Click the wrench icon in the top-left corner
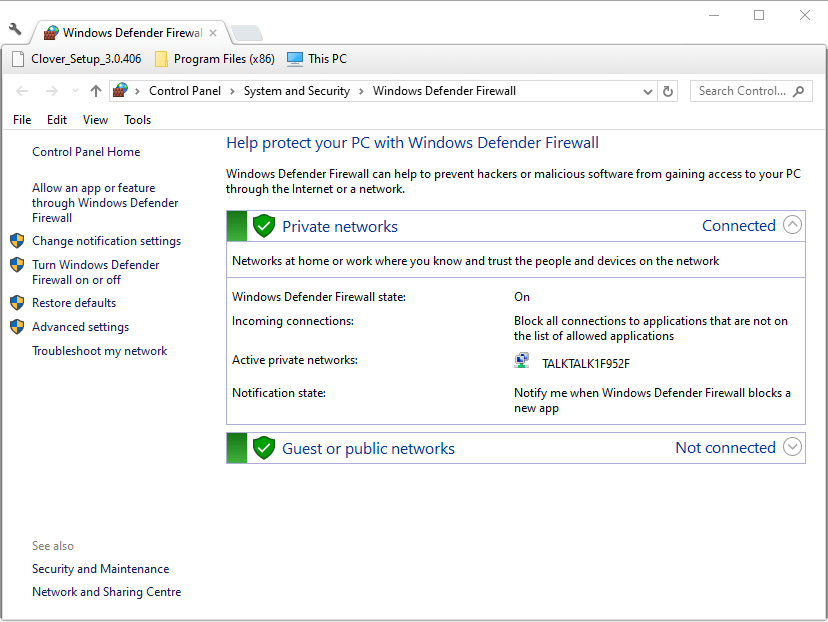Image resolution: width=828 pixels, height=622 pixels. pyautogui.click(x=13, y=30)
